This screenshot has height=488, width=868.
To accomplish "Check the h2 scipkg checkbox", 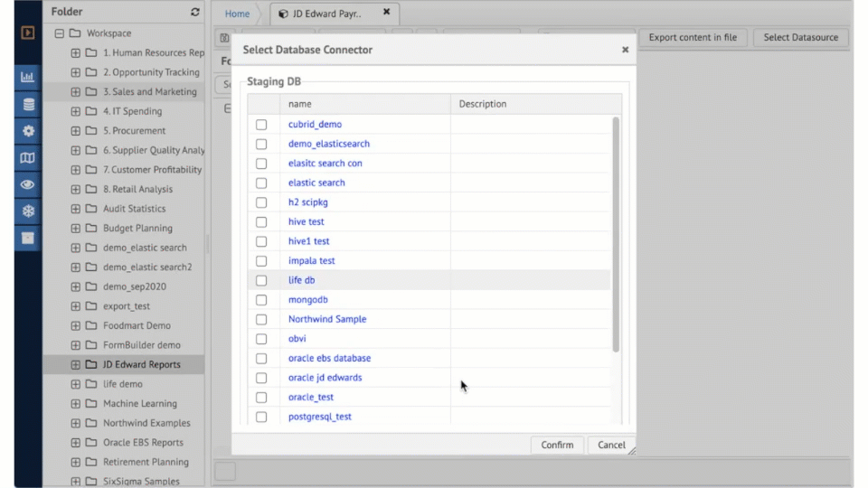I will coord(261,202).
